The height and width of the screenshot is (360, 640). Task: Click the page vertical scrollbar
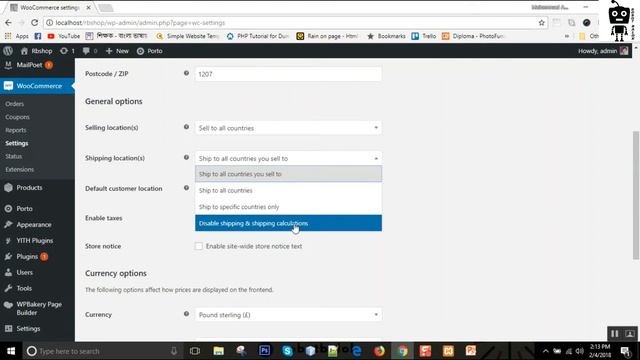click(x=636, y=195)
